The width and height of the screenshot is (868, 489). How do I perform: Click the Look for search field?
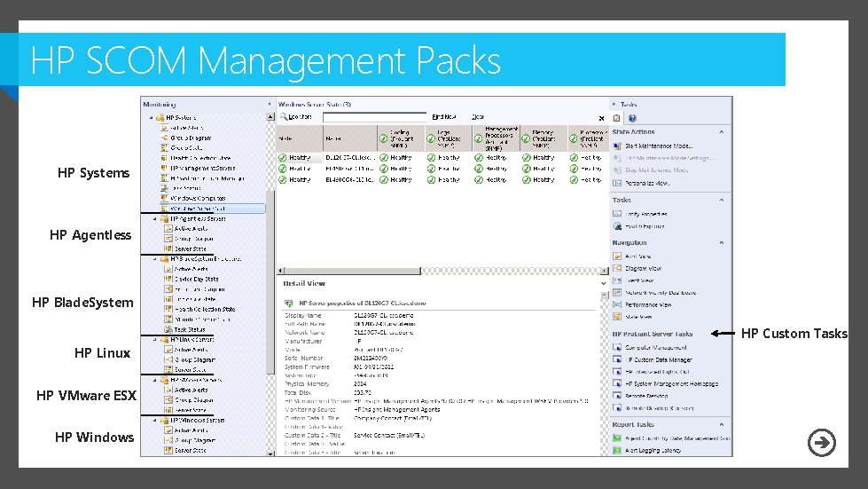(374, 117)
